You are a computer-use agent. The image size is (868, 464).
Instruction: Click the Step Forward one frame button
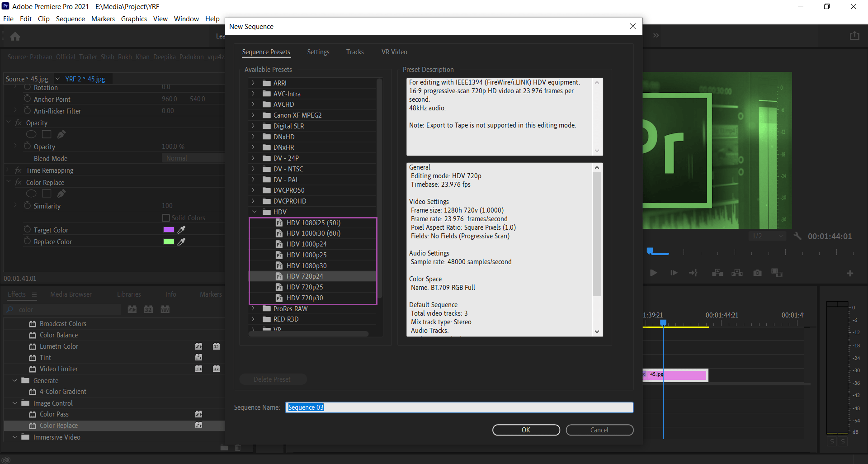[674, 273]
